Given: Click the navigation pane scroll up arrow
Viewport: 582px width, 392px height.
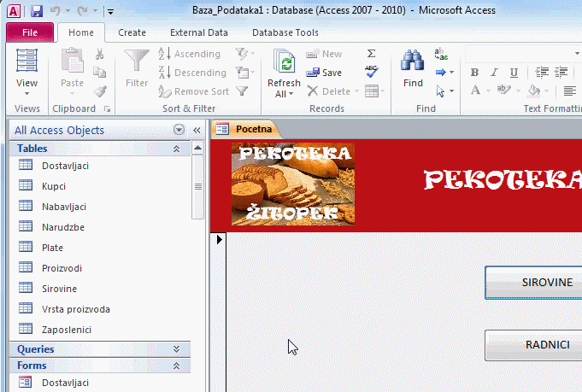Looking at the screenshot, I should [197, 148].
